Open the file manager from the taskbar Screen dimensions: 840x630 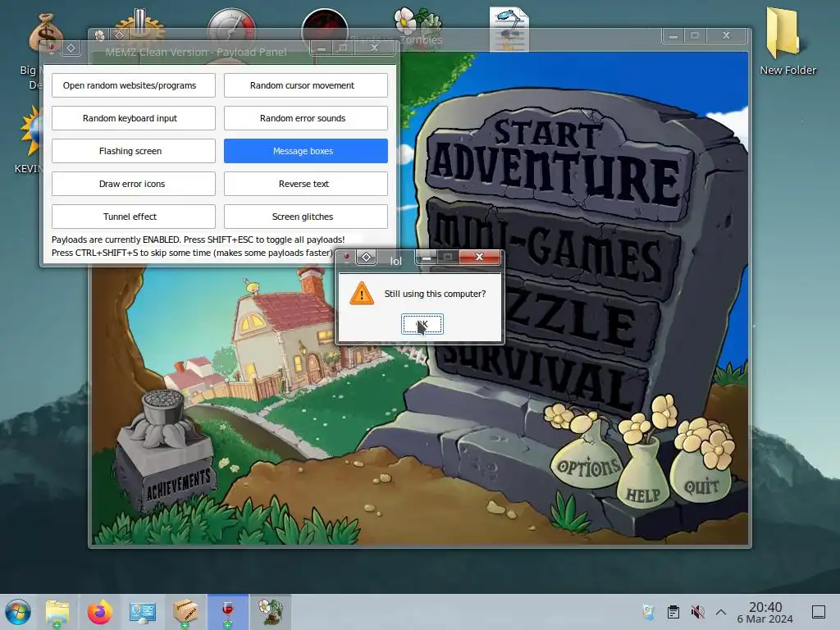pyautogui.click(x=57, y=612)
